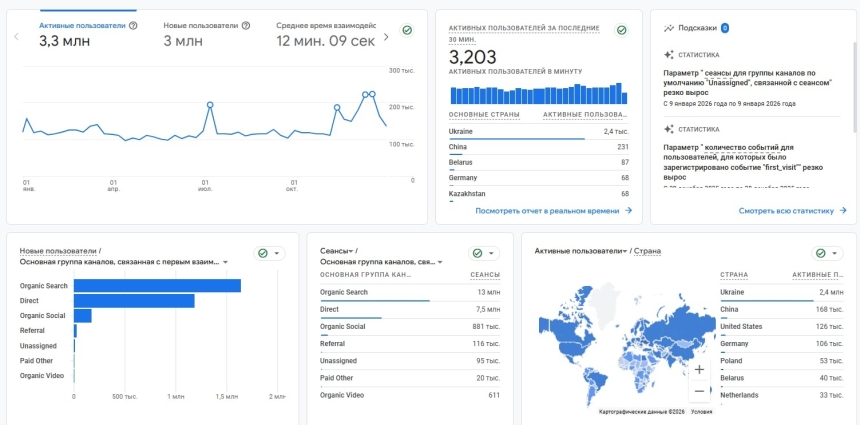The image size is (860, 425).
Task: Click the sparkle icon above the first Статистика insight
Action: (x=669, y=55)
